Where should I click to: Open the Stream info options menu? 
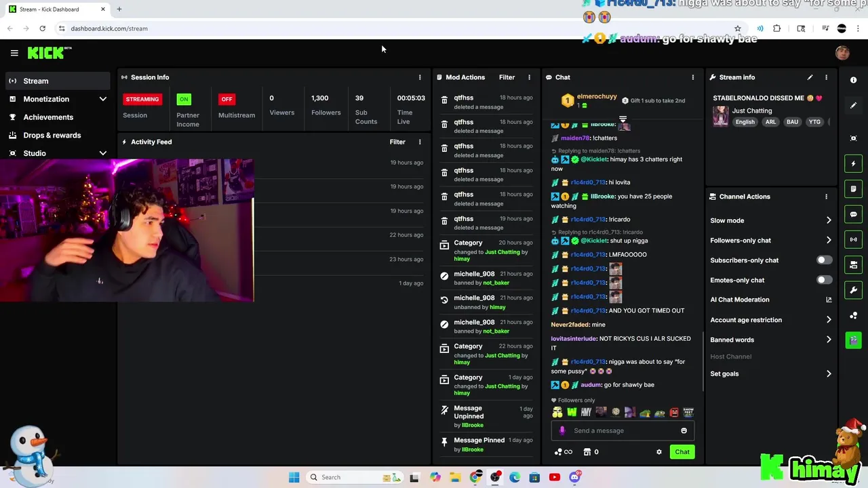coord(826,77)
